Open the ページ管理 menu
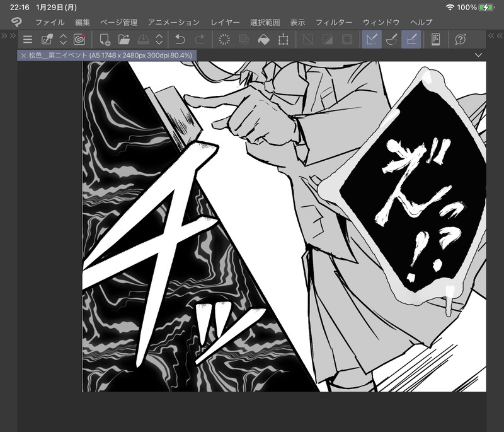Screen dimensions: 504x432 (119, 22)
